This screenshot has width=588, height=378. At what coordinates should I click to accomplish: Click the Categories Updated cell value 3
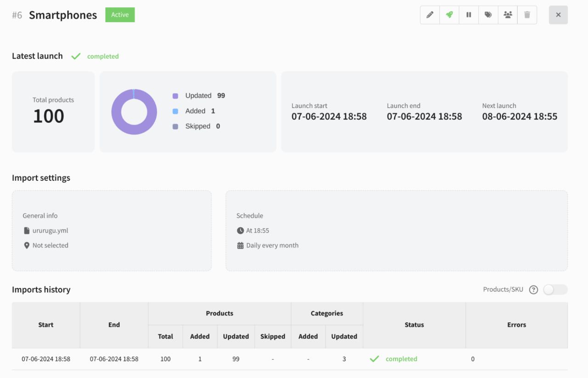(x=344, y=359)
